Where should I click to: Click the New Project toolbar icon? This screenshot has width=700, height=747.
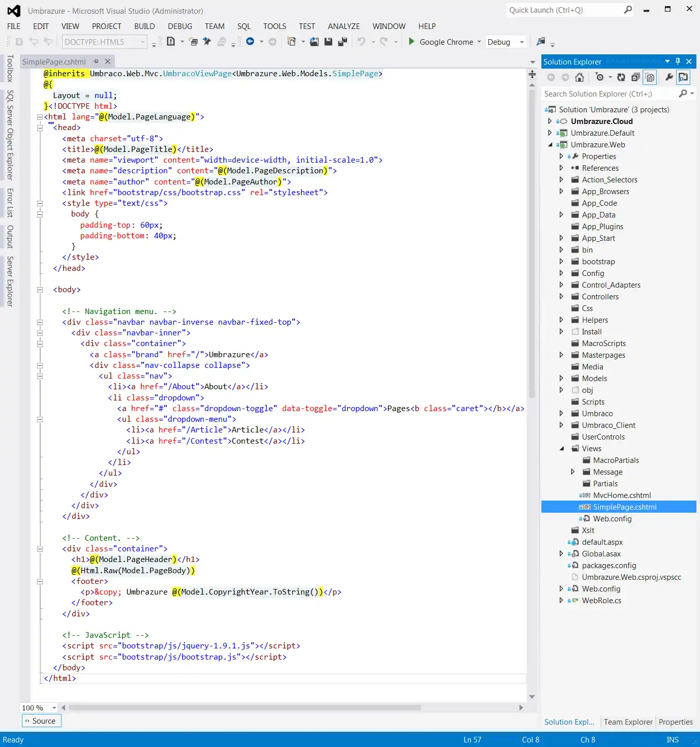[292, 42]
